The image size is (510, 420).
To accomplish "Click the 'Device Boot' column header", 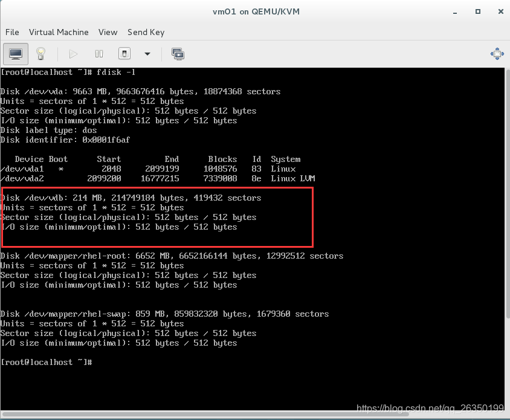I will pos(41,160).
